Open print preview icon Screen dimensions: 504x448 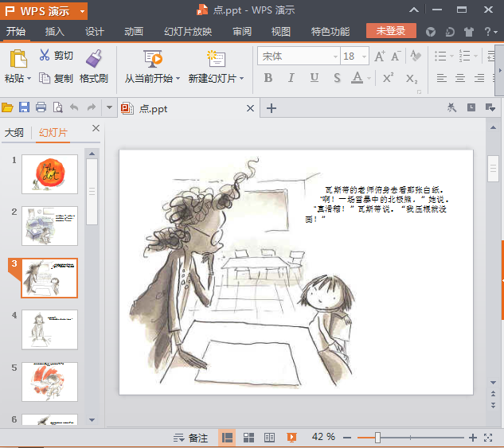(x=58, y=107)
